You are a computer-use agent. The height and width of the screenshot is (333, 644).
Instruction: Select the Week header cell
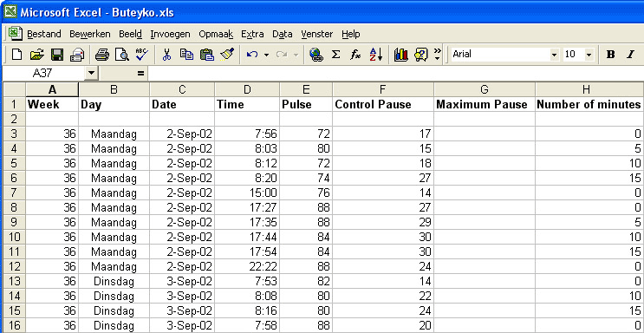pyautogui.click(x=52, y=104)
